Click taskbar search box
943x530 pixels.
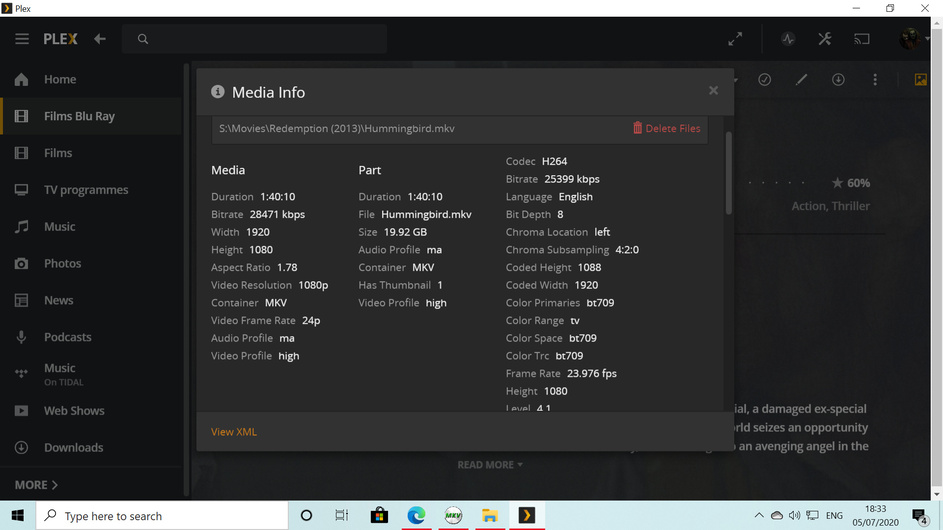[x=162, y=516]
